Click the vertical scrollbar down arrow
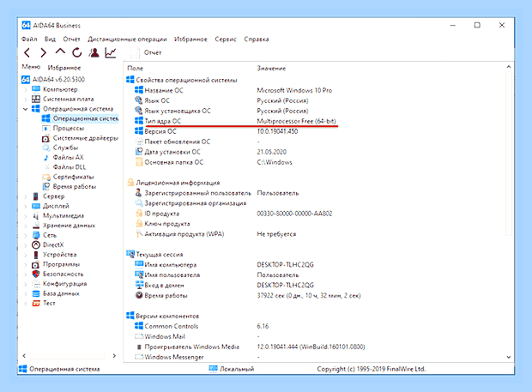The width and height of the screenshot is (532, 392). [508, 357]
